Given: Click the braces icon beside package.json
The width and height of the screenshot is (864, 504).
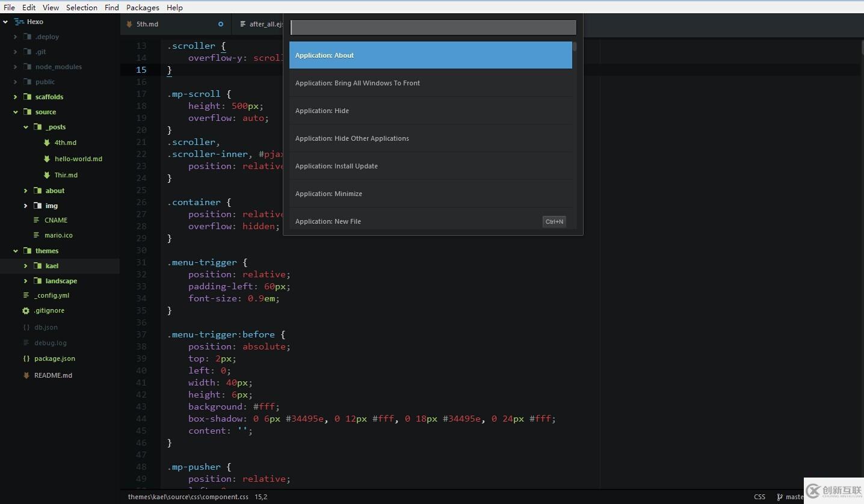Looking at the screenshot, I should click(26, 358).
